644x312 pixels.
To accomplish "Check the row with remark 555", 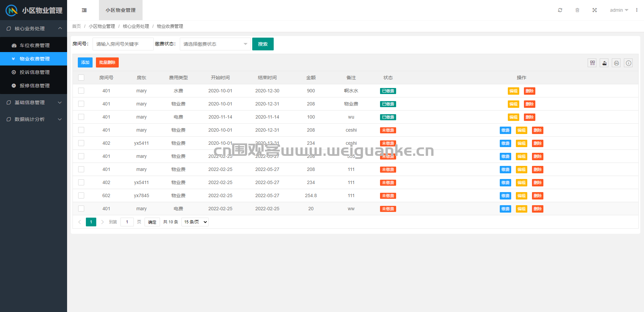I will (81, 156).
